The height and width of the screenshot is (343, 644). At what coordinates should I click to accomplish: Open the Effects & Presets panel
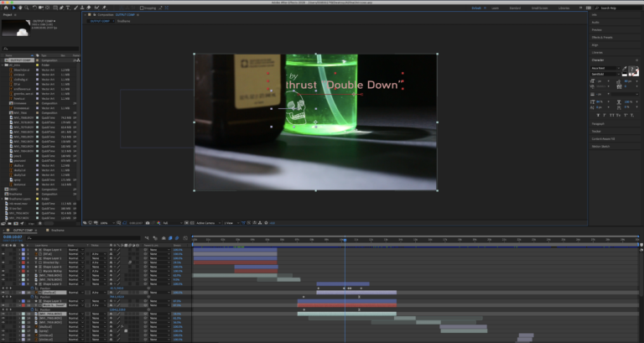(x=602, y=38)
